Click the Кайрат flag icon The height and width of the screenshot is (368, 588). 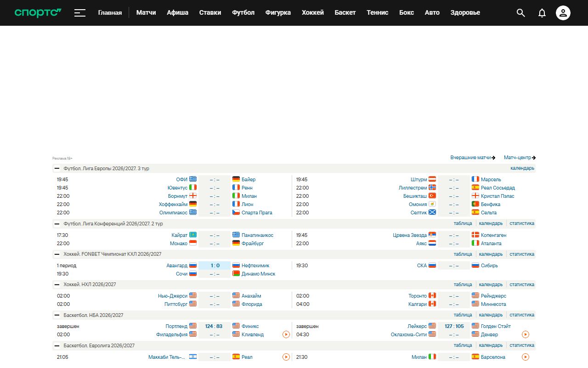click(193, 235)
